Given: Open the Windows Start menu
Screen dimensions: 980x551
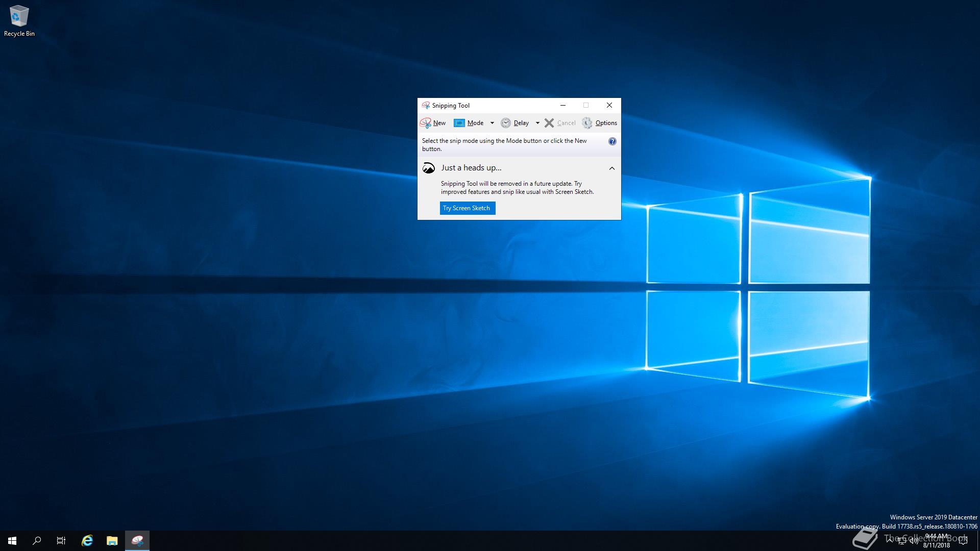Looking at the screenshot, I should [x=12, y=541].
